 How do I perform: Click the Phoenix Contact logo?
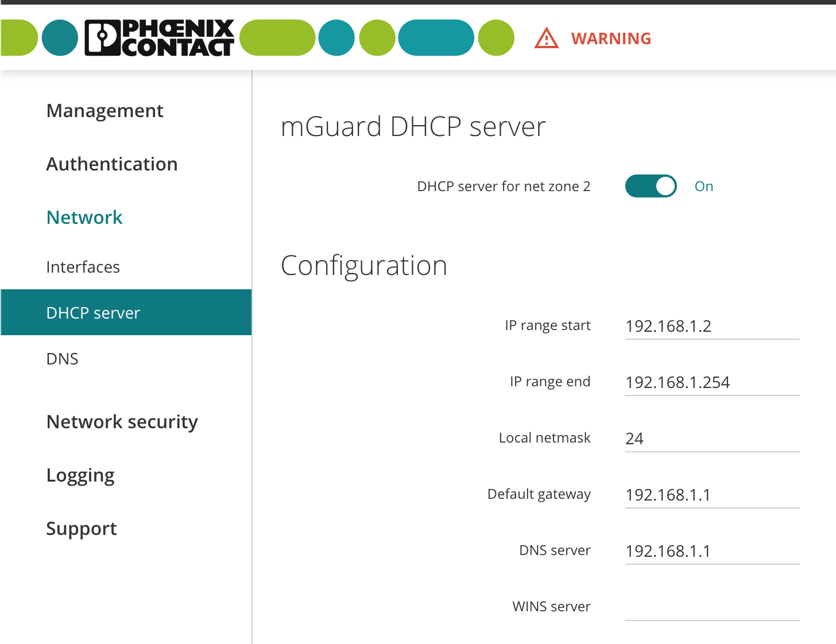tap(159, 38)
